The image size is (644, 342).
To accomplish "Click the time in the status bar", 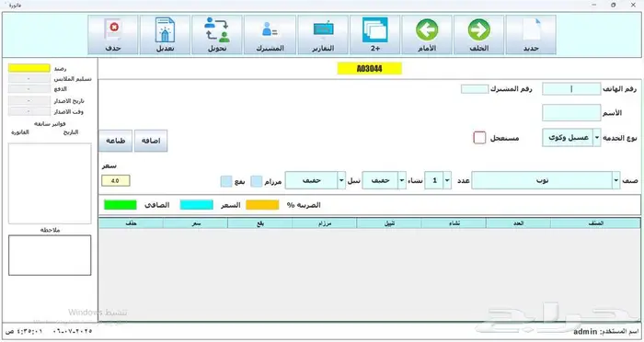I will tap(24, 331).
